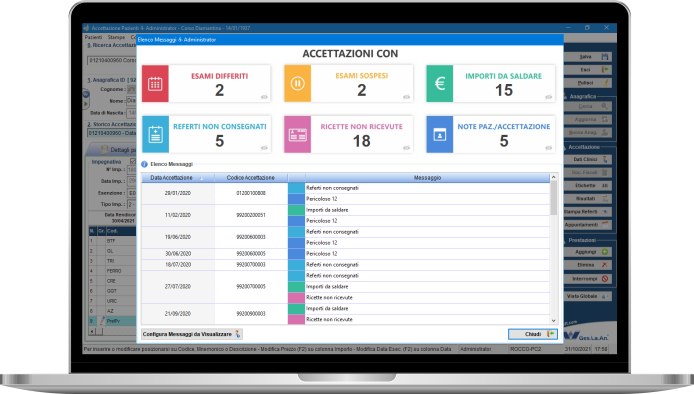
Task: Click the blue clipboard icon for Referti Non Consegnati
Action: point(155,134)
